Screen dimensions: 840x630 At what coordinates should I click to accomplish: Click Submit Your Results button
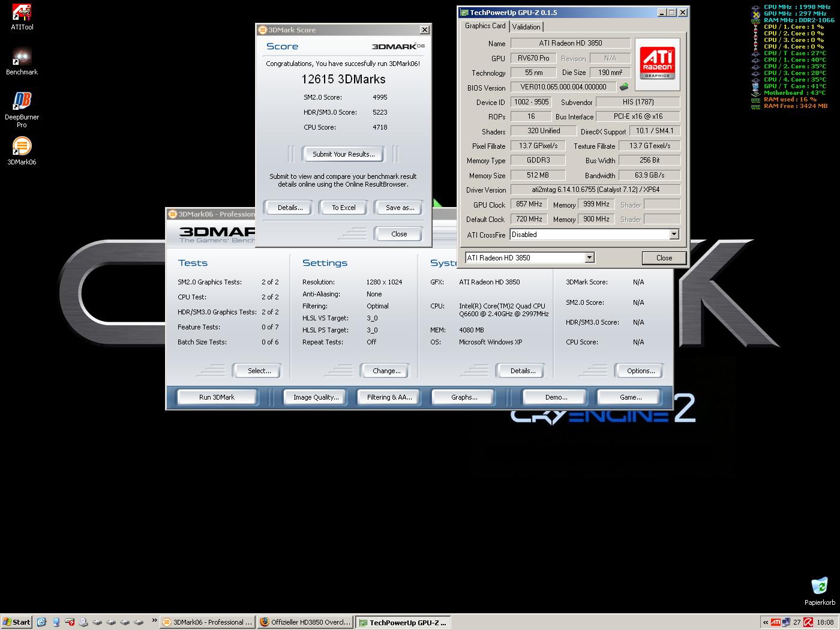coord(343,154)
